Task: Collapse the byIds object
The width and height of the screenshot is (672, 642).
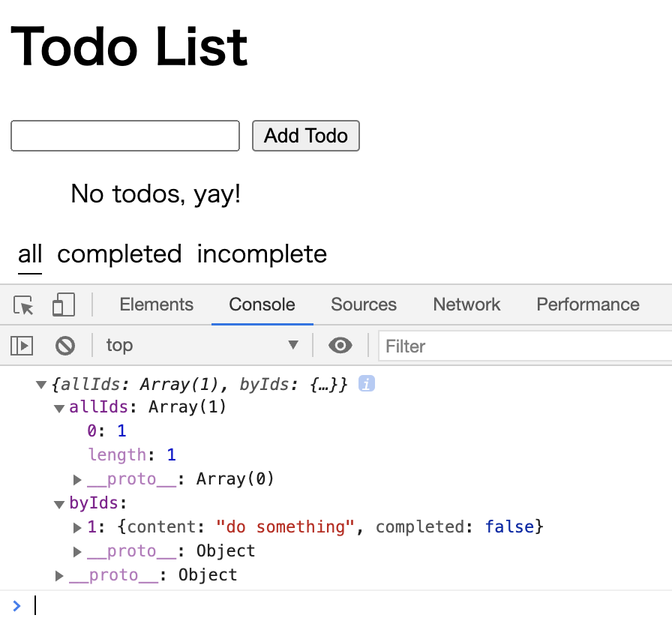Action: click(59, 505)
